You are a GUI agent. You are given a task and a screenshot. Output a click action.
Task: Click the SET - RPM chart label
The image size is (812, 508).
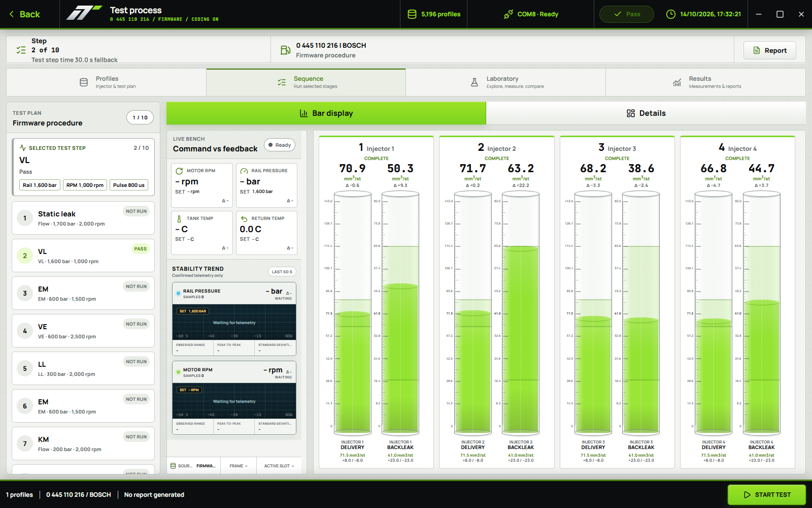click(189, 390)
